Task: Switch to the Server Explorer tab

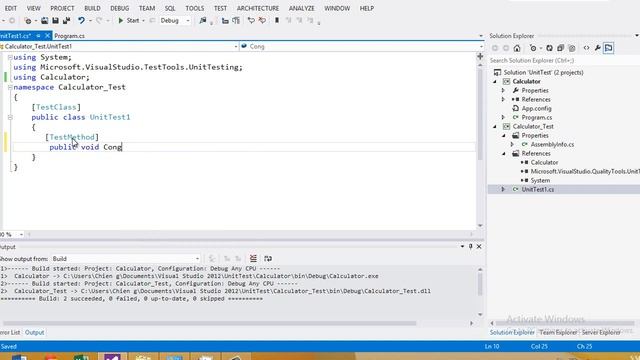Action: pyautogui.click(x=601, y=332)
